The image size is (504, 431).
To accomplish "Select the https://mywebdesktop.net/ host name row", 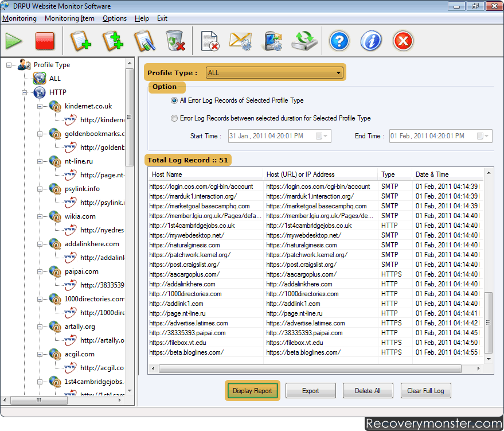I will pyautogui.click(x=205, y=235).
